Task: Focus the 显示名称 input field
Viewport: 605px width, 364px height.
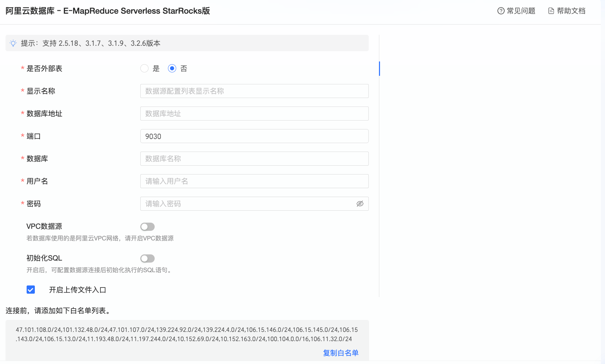Action: [254, 91]
